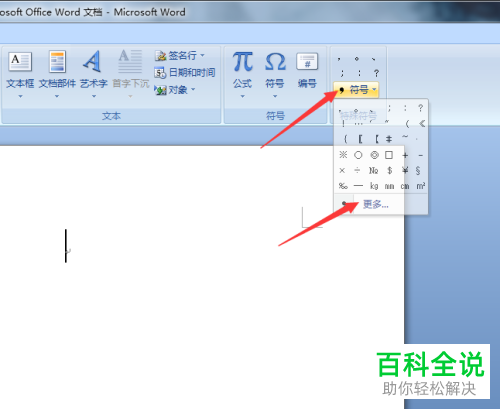Insert the comma symbol from the ribbon
This screenshot has width=500, height=409.
coord(339,59)
